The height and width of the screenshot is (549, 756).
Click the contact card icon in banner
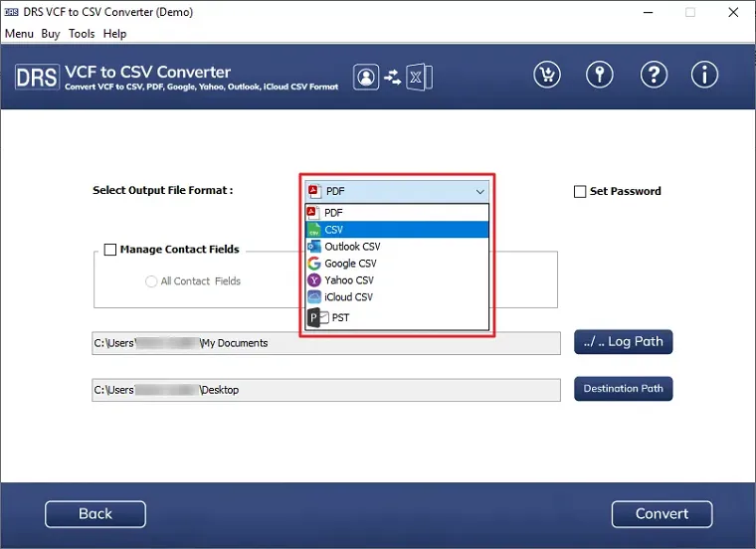click(x=366, y=78)
